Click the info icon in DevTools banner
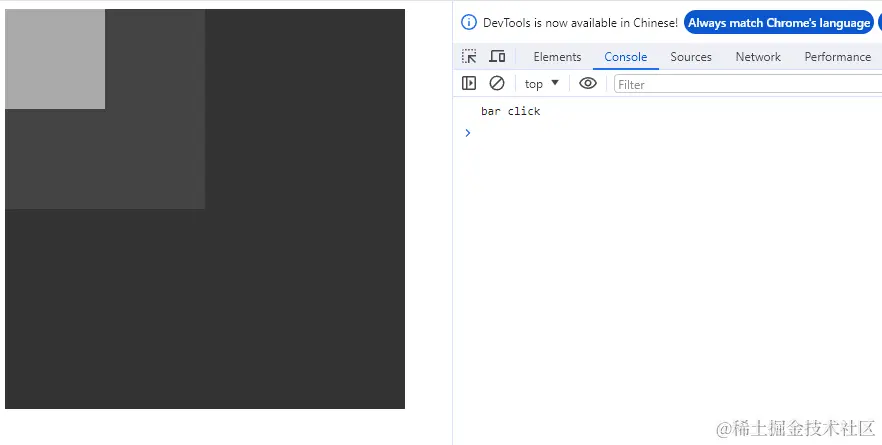This screenshot has width=882, height=445. [x=469, y=23]
